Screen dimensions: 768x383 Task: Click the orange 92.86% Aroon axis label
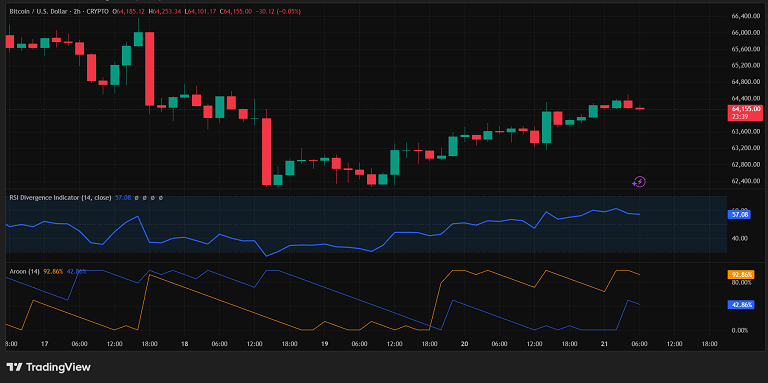[x=742, y=274]
